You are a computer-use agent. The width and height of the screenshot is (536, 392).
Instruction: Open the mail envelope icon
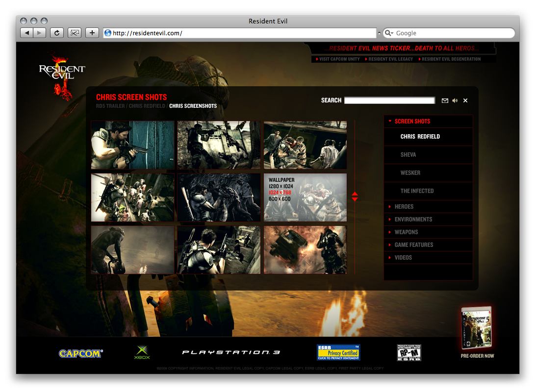[x=445, y=100]
